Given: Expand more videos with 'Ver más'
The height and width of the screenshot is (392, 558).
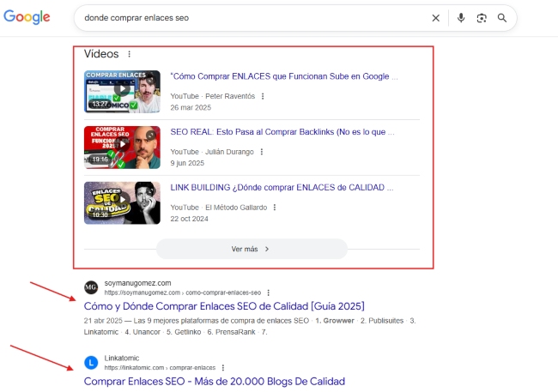Looking at the screenshot, I should pyautogui.click(x=252, y=249).
